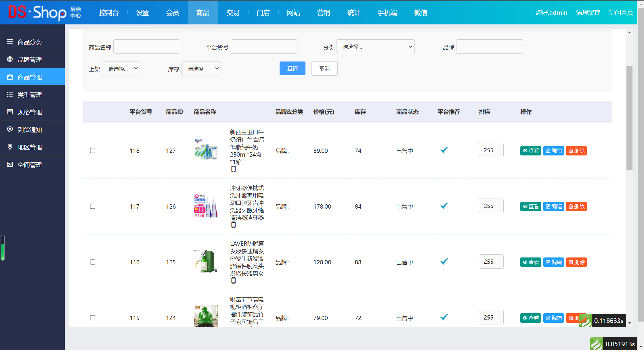This screenshot has height=350, width=644.
Task: Click 删除 button for product 126
Action: pos(576,207)
